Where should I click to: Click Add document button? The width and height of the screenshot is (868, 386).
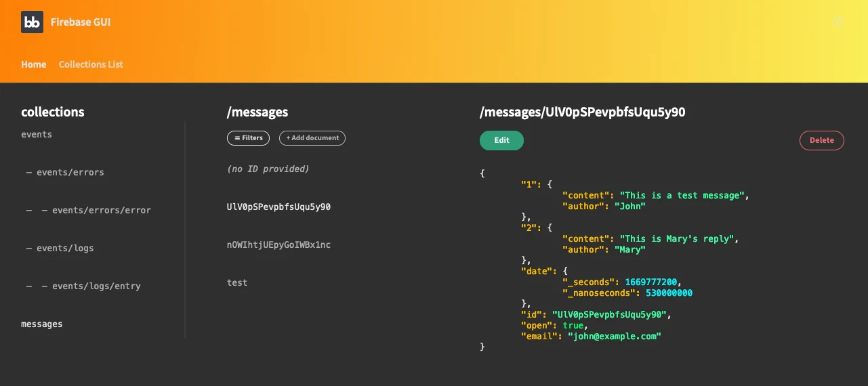coord(312,138)
